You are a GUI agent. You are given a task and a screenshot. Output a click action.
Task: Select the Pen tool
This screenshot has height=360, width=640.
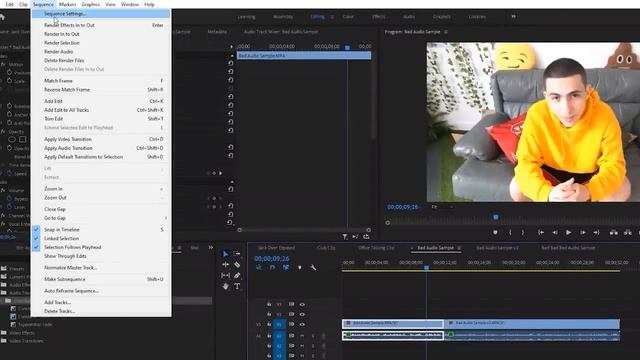tap(237, 276)
